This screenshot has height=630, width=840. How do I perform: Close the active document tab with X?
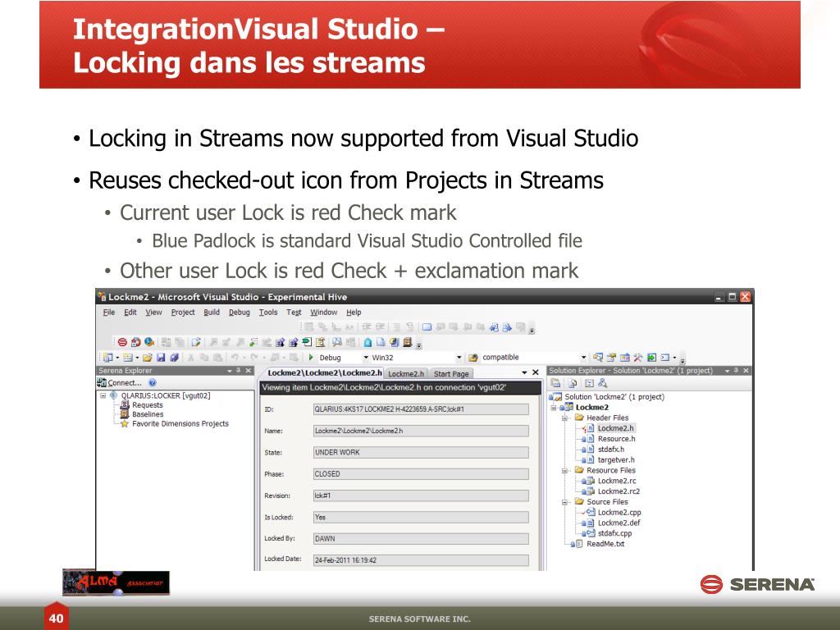point(535,372)
